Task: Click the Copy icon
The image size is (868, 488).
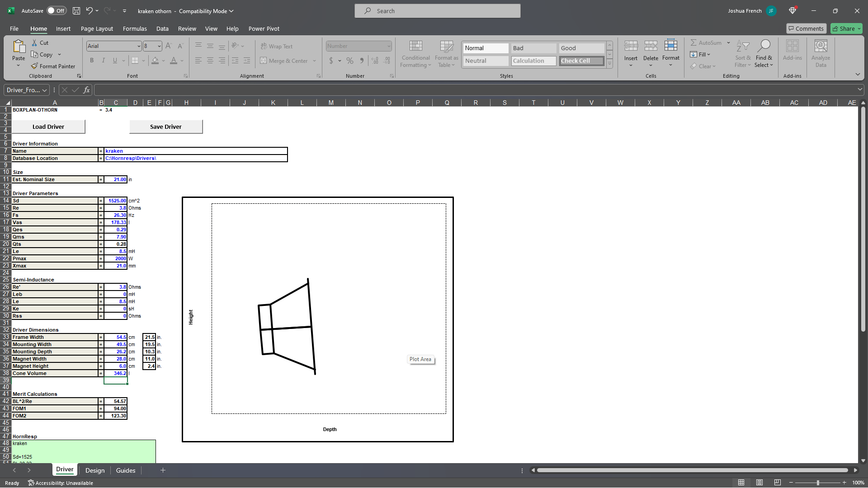Action: (34, 54)
